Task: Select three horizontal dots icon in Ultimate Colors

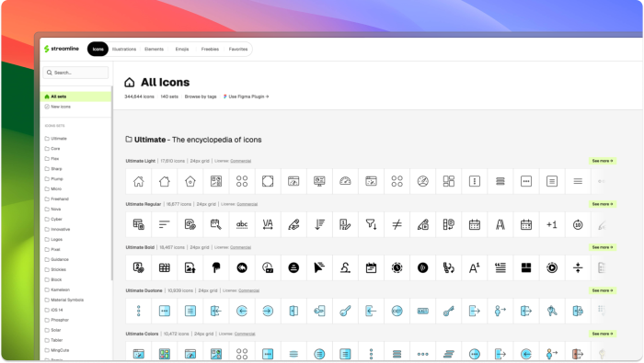Action: pos(422,353)
